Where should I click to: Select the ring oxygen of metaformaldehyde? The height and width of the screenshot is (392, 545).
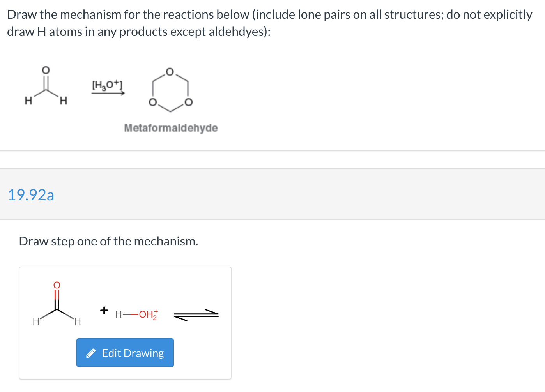tap(169, 71)
